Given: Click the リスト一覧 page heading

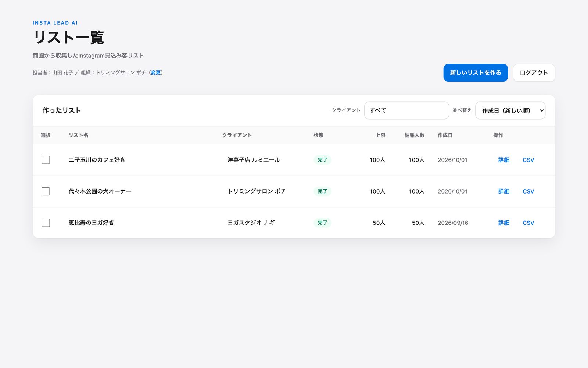Looking at the screenshot, I should (68, 38).
